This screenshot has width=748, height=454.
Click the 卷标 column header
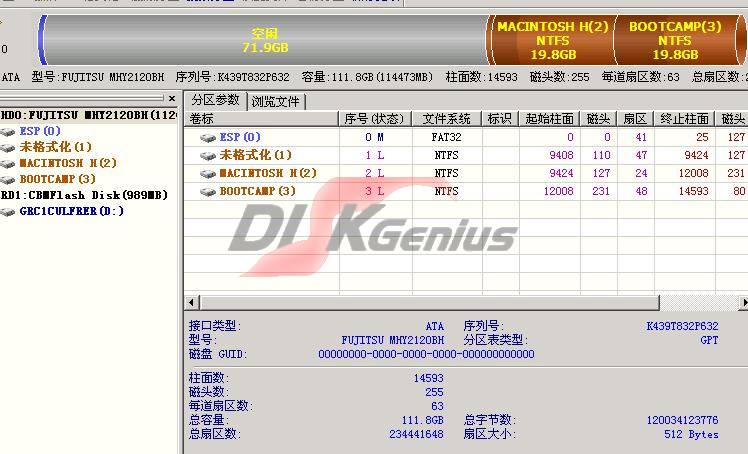pyautogui.click(x=261, y=119)
